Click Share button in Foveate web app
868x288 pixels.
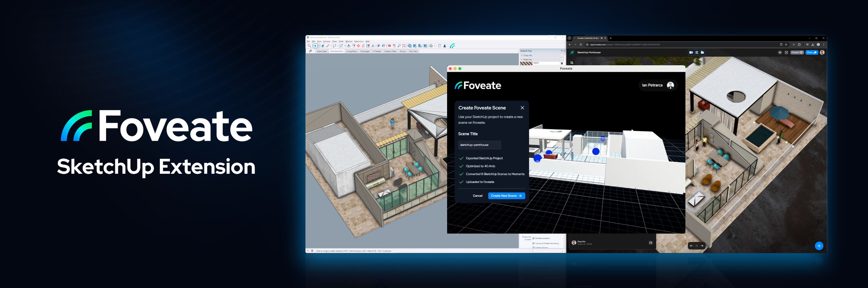coord(812,52)
